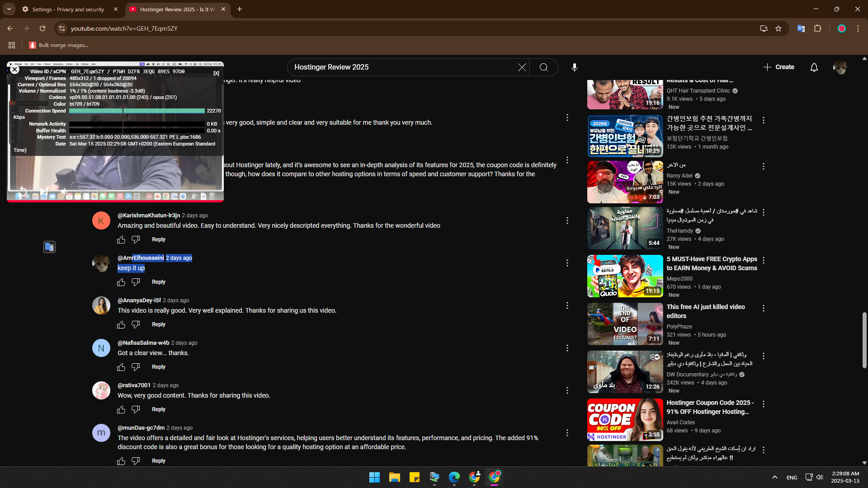Open @munDas-gc7dm channel link
The width and height of the screenshot is (868, 488).
click(141, 428)
